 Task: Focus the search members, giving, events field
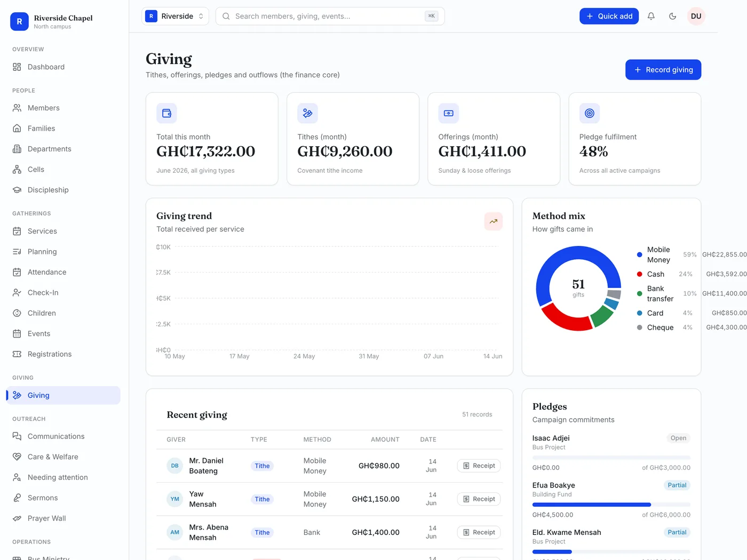(x=330, y=16)
